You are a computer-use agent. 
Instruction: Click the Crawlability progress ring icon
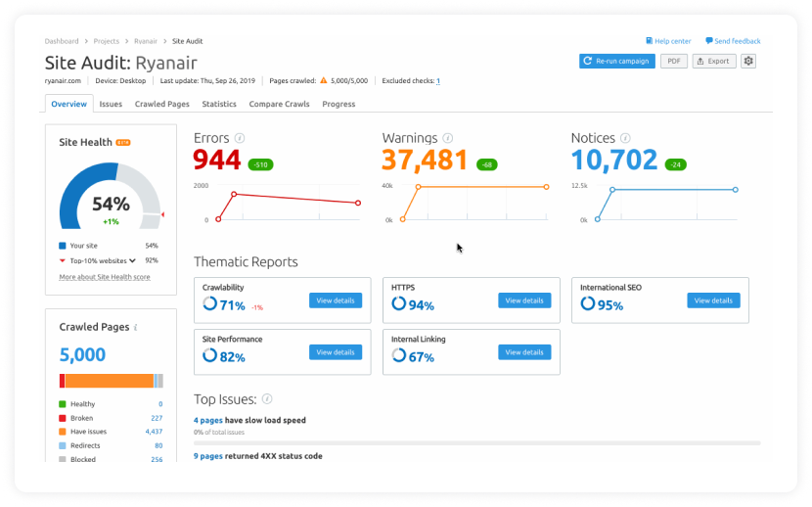pos(209,303)
